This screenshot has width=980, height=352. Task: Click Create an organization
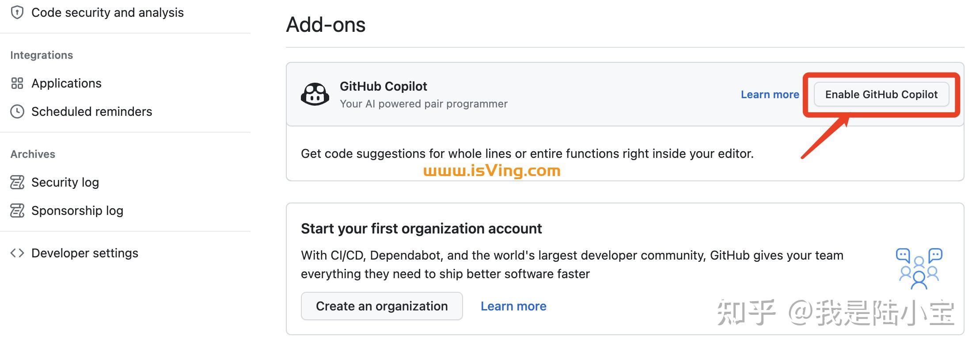(x=381, y=306)
